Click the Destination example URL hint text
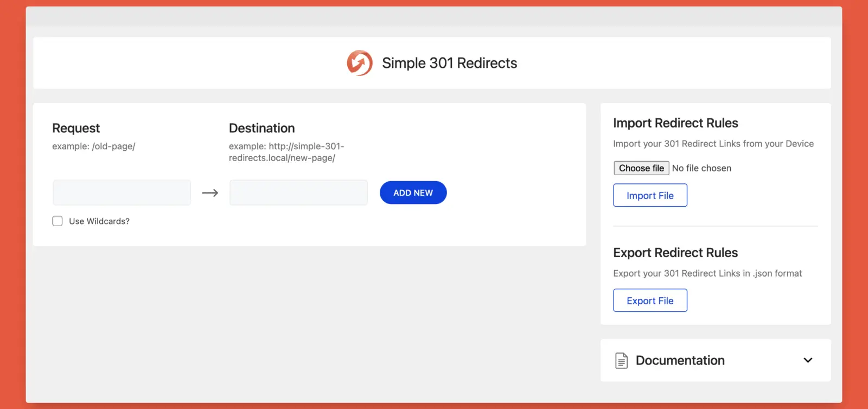The width and height of the screenshot is (868, 409). coord(286,152)
